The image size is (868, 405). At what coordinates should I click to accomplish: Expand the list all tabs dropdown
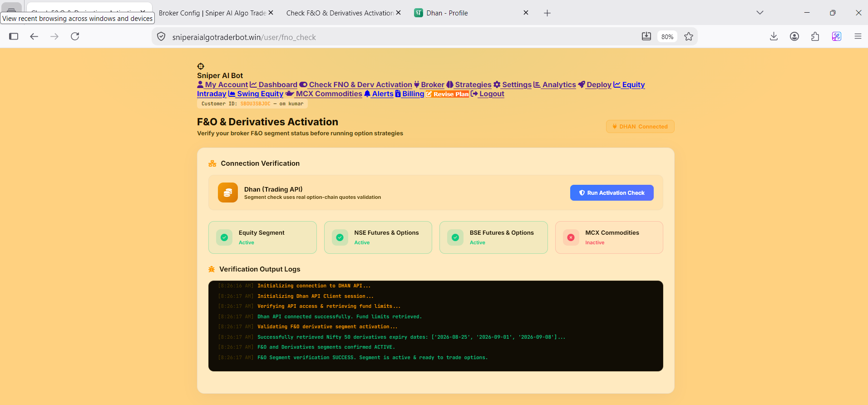coord(760,13)
